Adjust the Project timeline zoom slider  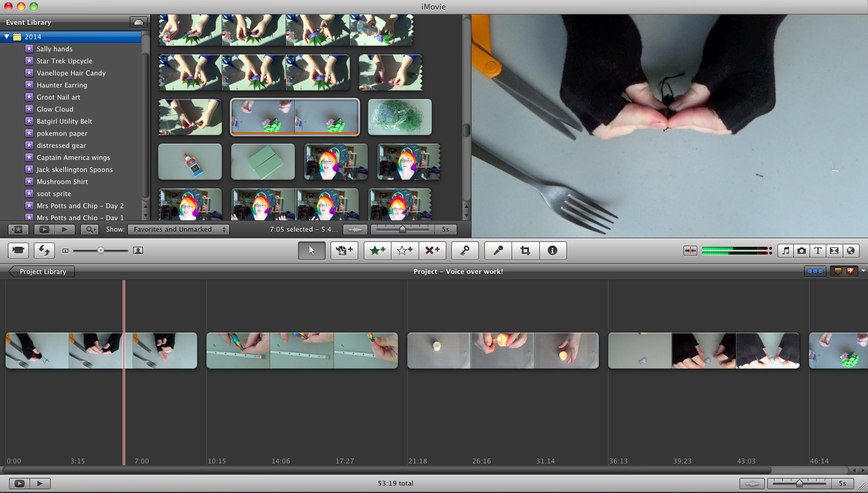[x=799, y=483]
